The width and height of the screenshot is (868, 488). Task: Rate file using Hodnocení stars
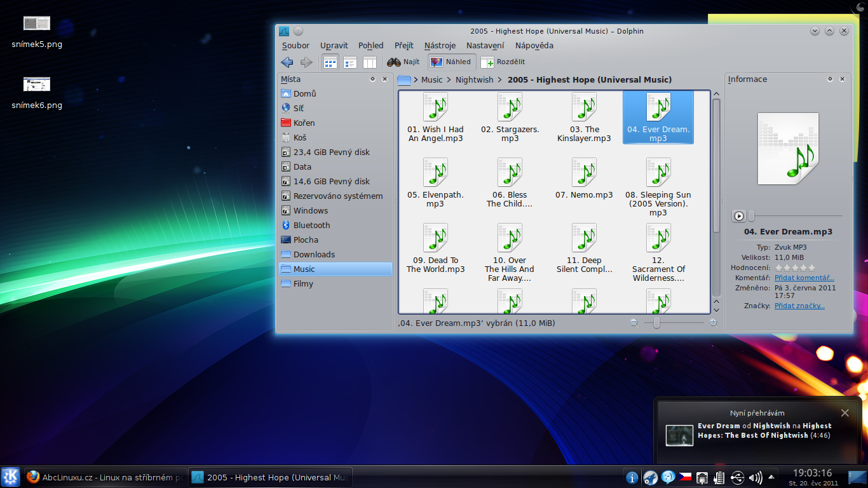(x=795, y=268)
